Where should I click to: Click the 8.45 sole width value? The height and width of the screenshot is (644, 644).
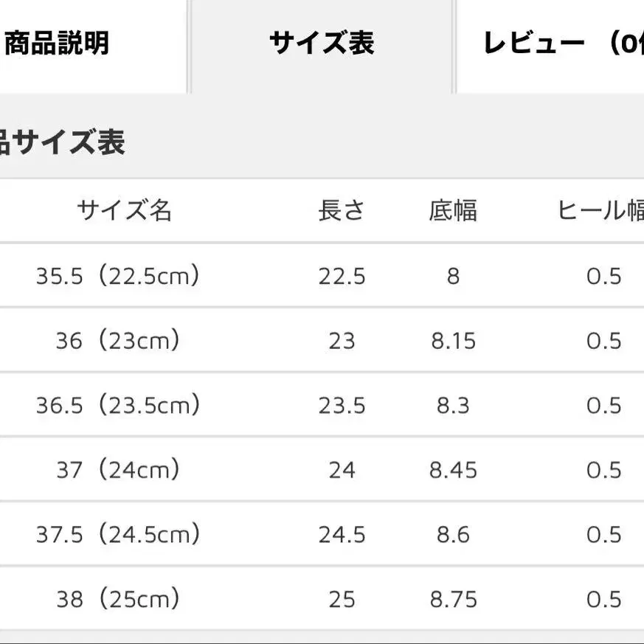[453, 470]
